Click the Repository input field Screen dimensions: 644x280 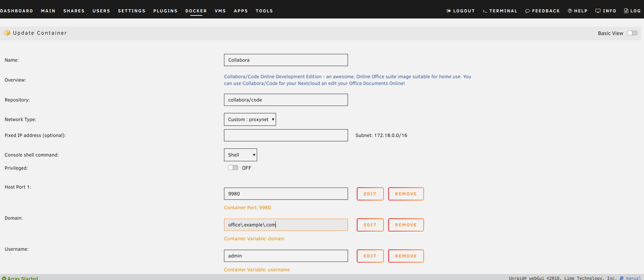pos(286,100)
